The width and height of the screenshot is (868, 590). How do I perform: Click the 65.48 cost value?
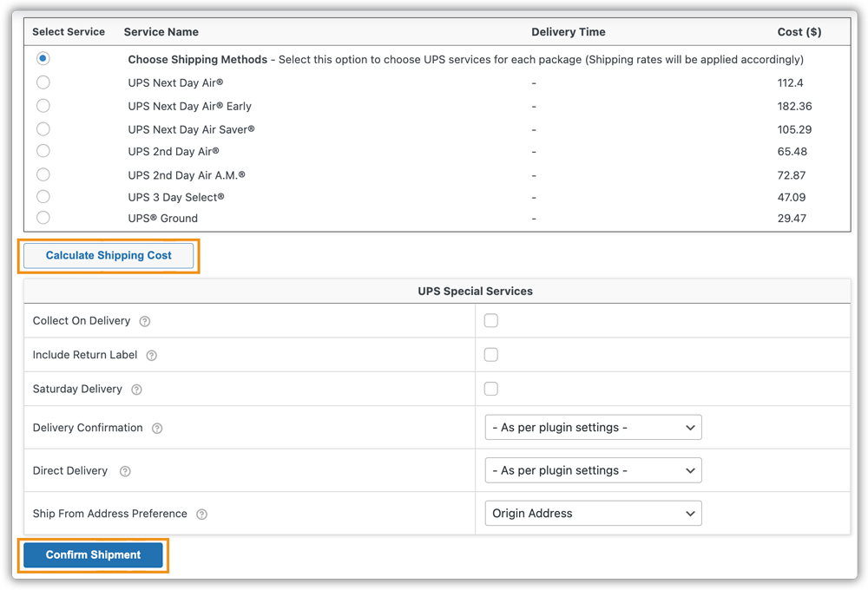point(792,152)
